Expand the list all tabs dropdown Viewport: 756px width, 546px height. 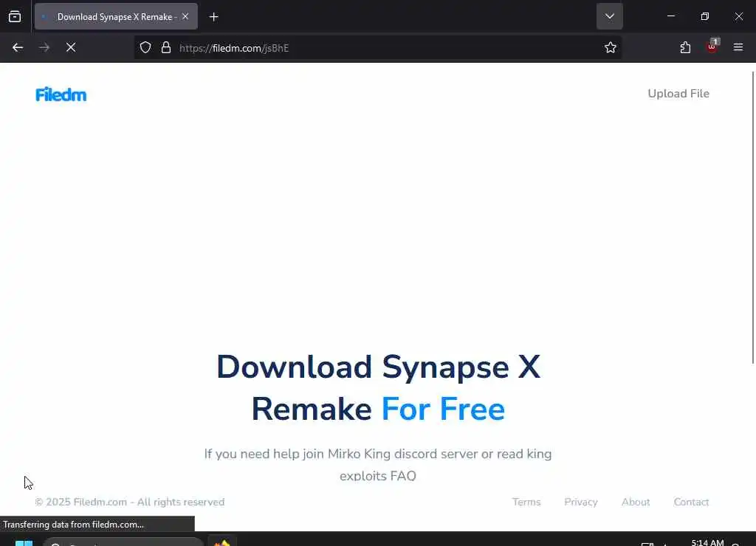pos(609,16)
